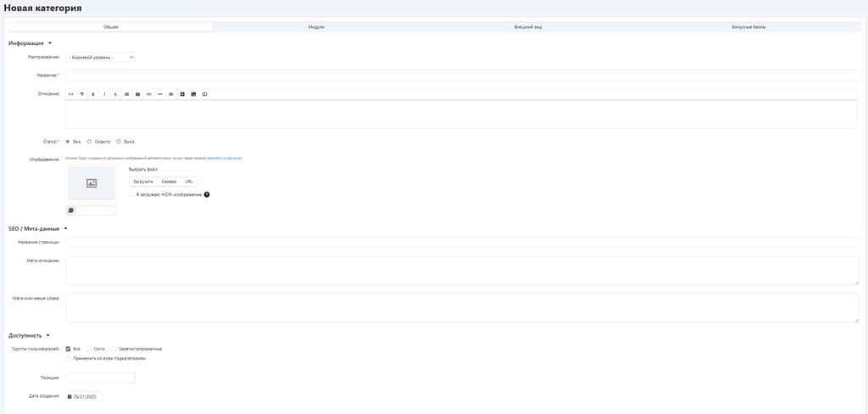Click the "Загрузить" upload button
Image resolution: width=868 pixels, height=414 pixels.
tap(142, 182)
